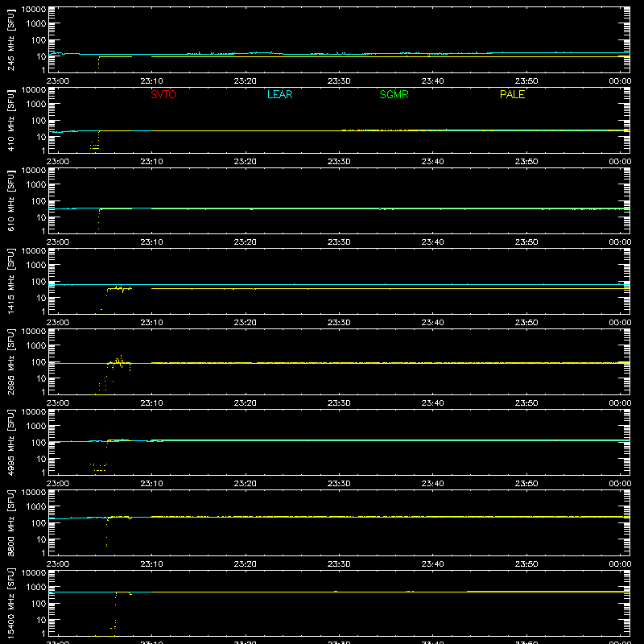Click the yellow startup dots in the 4995 MHz plot
Image resolution: width=644 pixels, height=644 pixels.
coord(98,469)
